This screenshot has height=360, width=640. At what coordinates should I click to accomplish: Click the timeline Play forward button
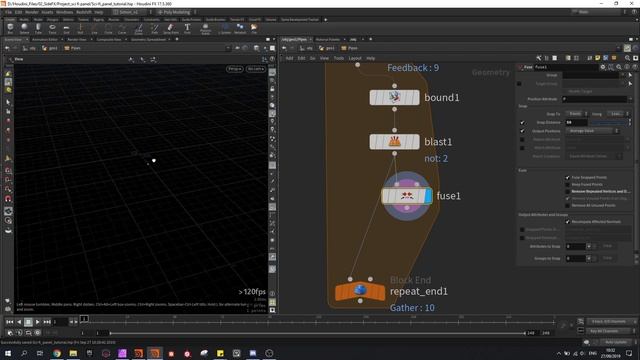pos(38,322)
